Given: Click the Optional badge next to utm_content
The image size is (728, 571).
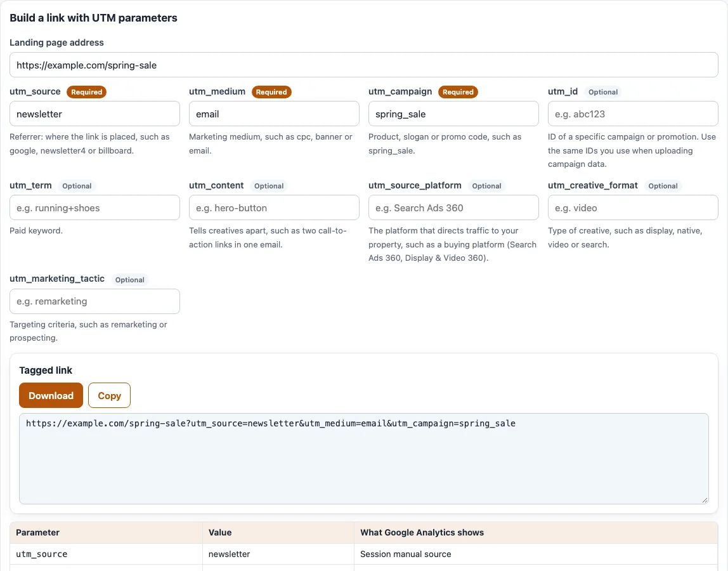Looking at the screenshot, I should pyautogui.click(x=269, y=186).
